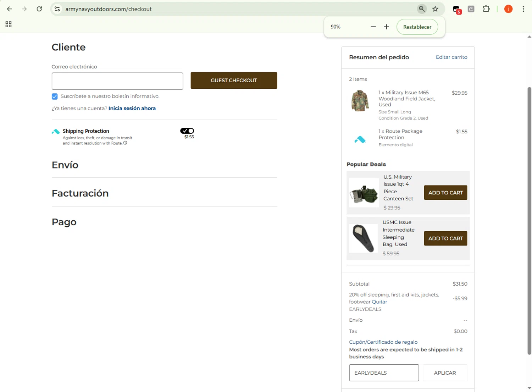
Task: Open the extension with red badge 5
Action: pos(457,10)
